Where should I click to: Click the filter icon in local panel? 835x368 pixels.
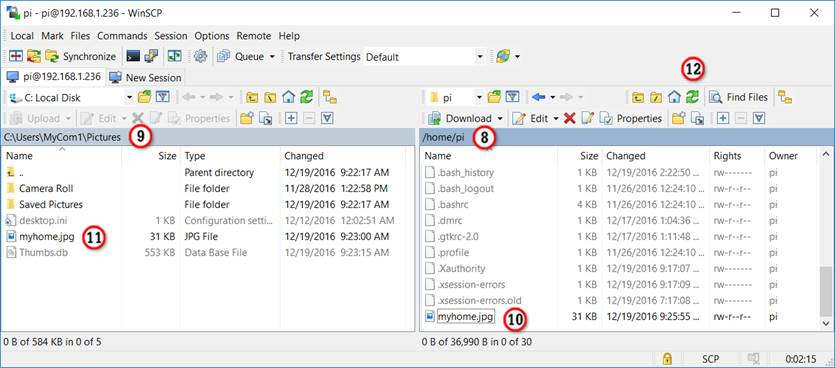click(162, 97)
